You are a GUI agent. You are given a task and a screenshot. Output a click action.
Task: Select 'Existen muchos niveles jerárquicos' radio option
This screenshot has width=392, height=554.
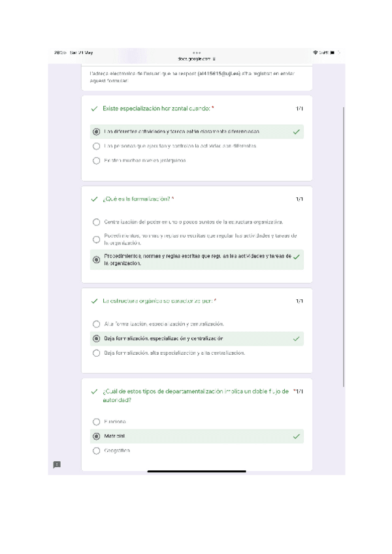coord(97,160)
